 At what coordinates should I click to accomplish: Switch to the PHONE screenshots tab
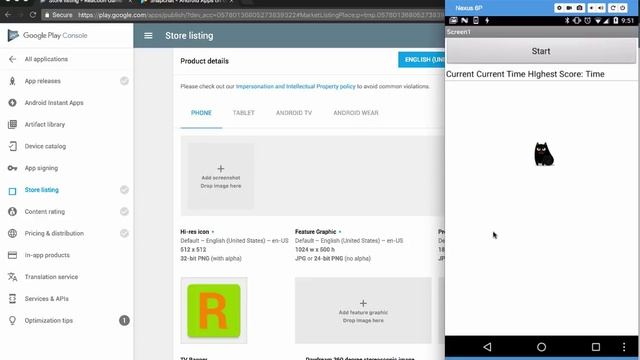(x=201, y=113)
